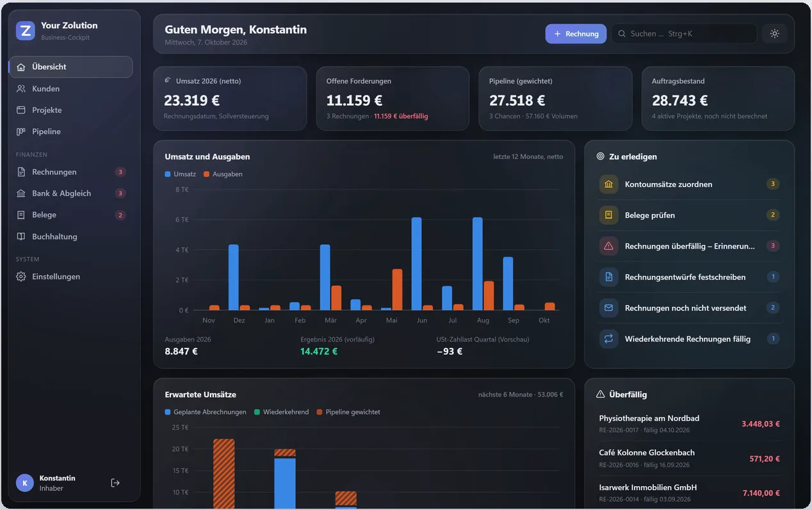Click the Suchen search field

coord(684,33)
